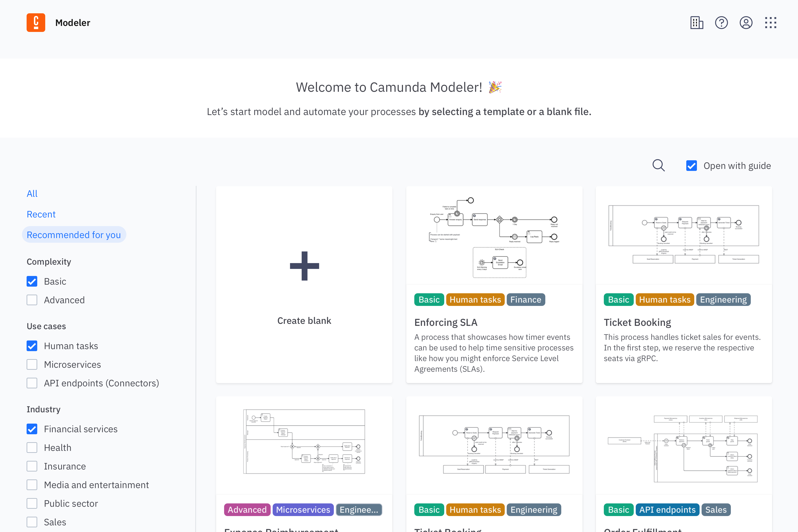Check the API endpoints (Connectors) checkbox
The image size is (798, 532).
(32, 383)
